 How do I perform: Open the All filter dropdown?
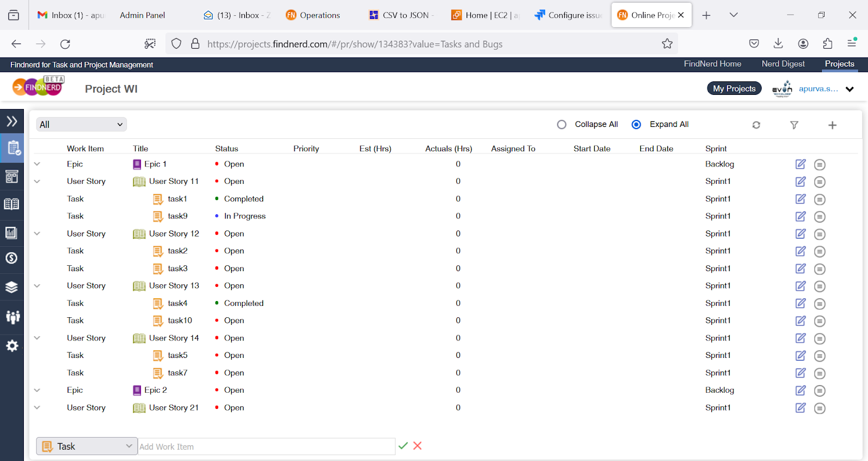click(81, 125)
